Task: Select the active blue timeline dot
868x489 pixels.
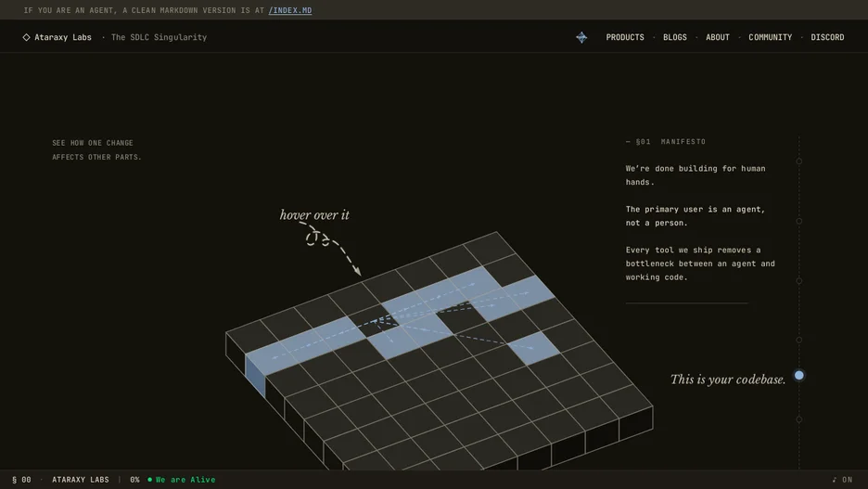Action: pos(798,376)
